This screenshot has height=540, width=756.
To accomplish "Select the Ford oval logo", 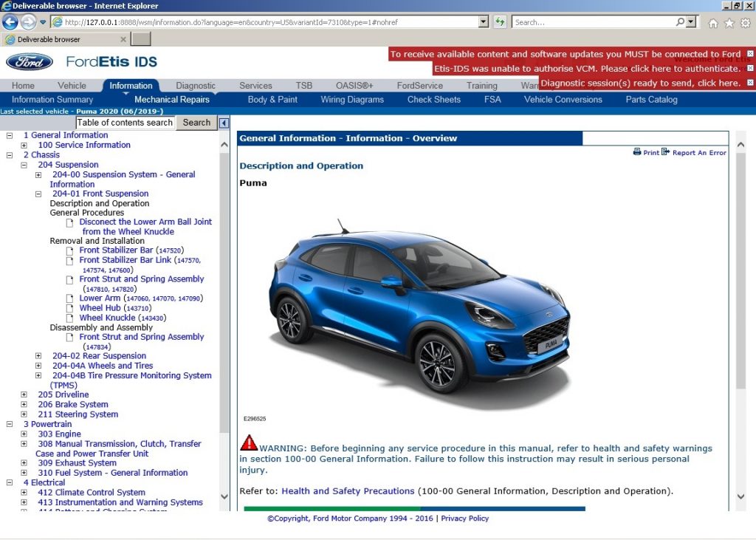I will click(28, 62).
